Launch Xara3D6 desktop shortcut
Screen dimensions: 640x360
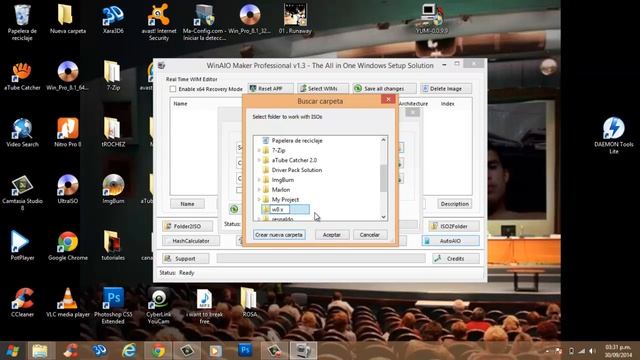pos(113,19)
